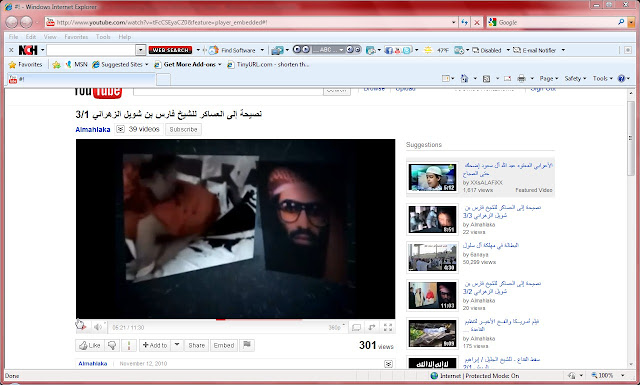The height and width of the screenshot is (385, 640).
Task: Click the E-mail Notifier toolbar item
Action: click(x=536, y=50)
